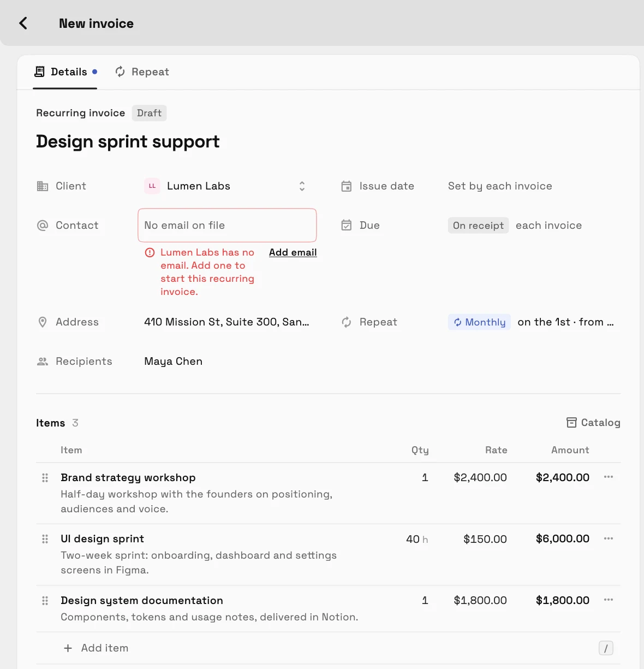Screen dimensions: 644x669
Task: Open more options for UI design sprint
Action: pyautogui.click(x=609, y=539)
